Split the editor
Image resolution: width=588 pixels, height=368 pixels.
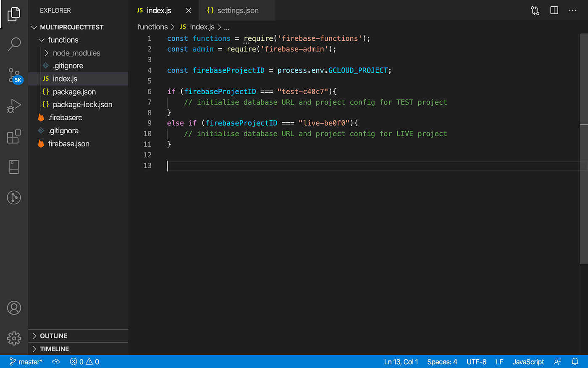[x=554, y=10]
